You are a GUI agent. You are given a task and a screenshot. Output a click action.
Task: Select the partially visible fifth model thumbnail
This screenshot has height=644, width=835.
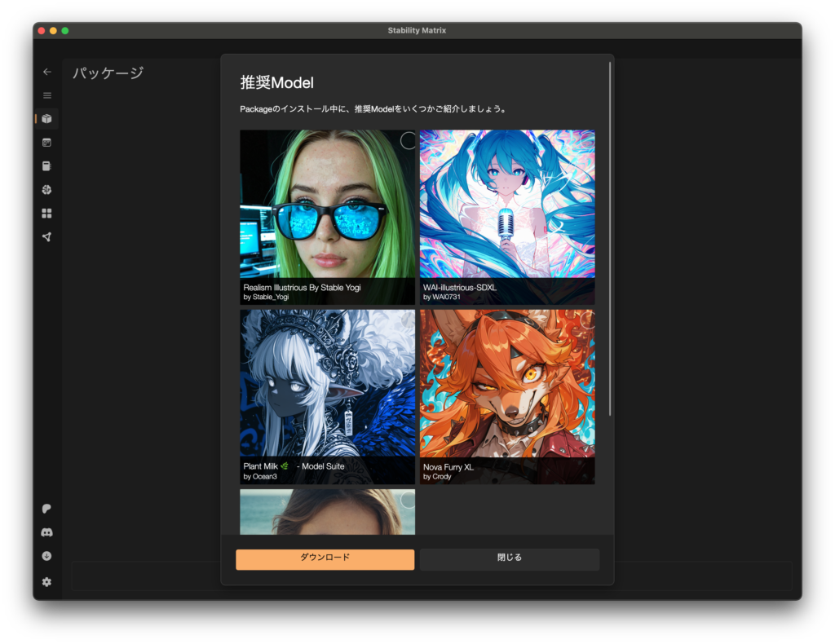coord(327,512)
